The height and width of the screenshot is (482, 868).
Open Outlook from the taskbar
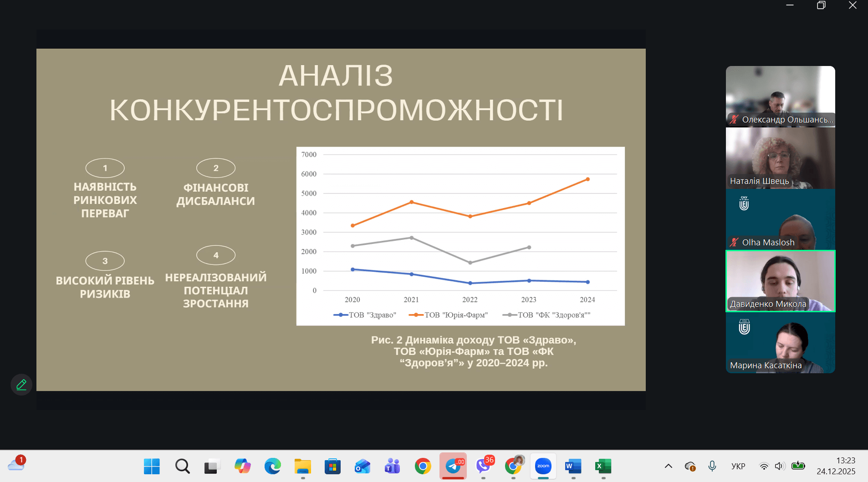click(363, 466)
